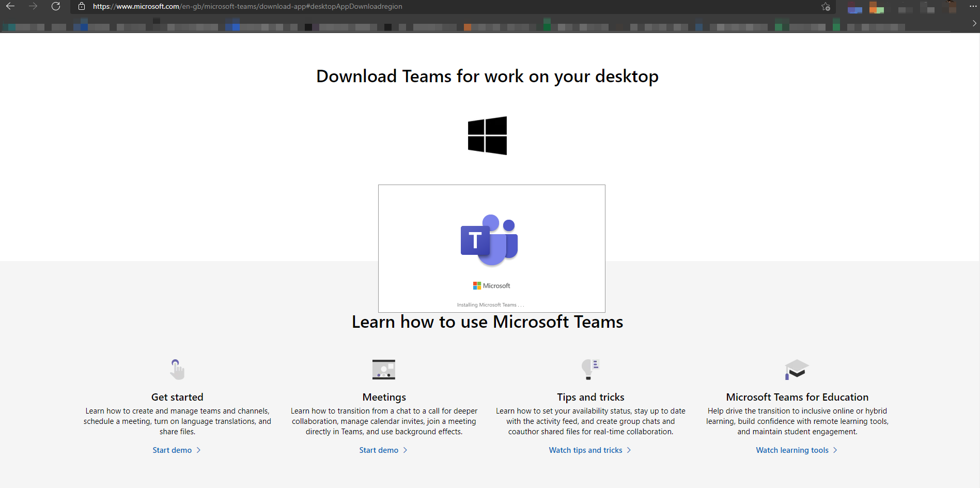Viewport: 980px width, 488px height.
Task: View site info via padlock icon
Action: pos(82,6)
